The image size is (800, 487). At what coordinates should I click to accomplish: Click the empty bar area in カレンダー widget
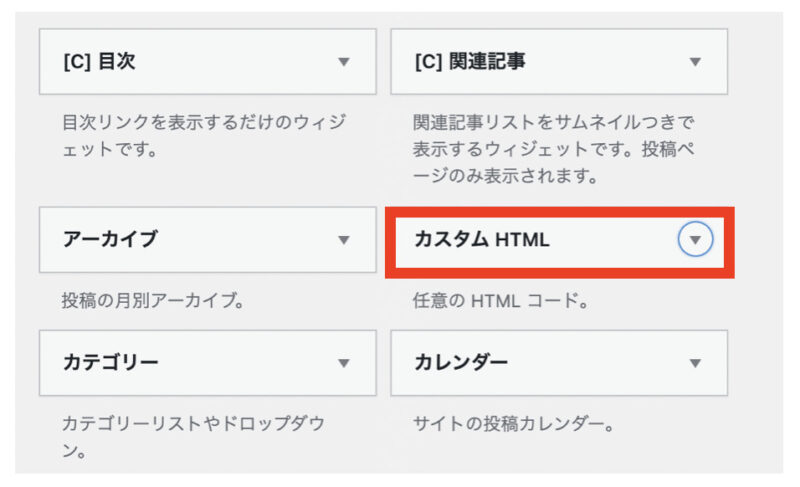pos(597,363)
